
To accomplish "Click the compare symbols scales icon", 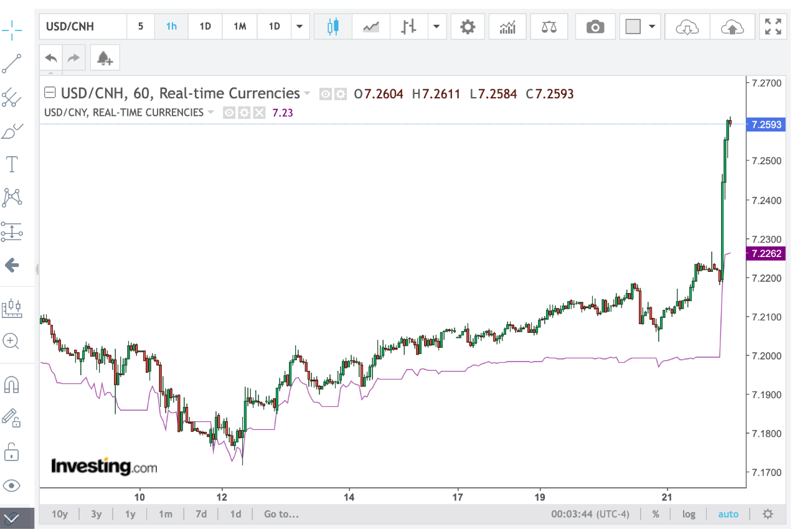I will [x=550, y=27].
